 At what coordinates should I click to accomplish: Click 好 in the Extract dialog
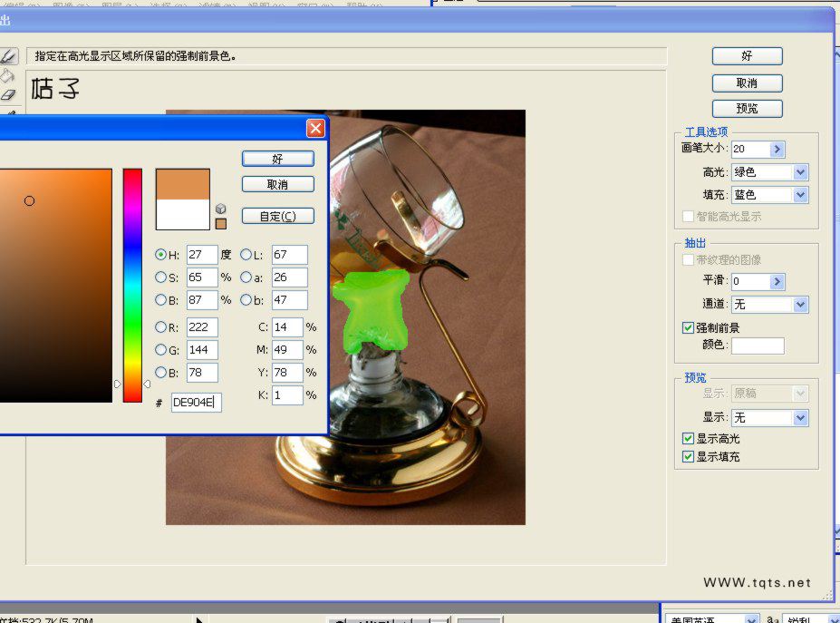[x=748, y=56]
